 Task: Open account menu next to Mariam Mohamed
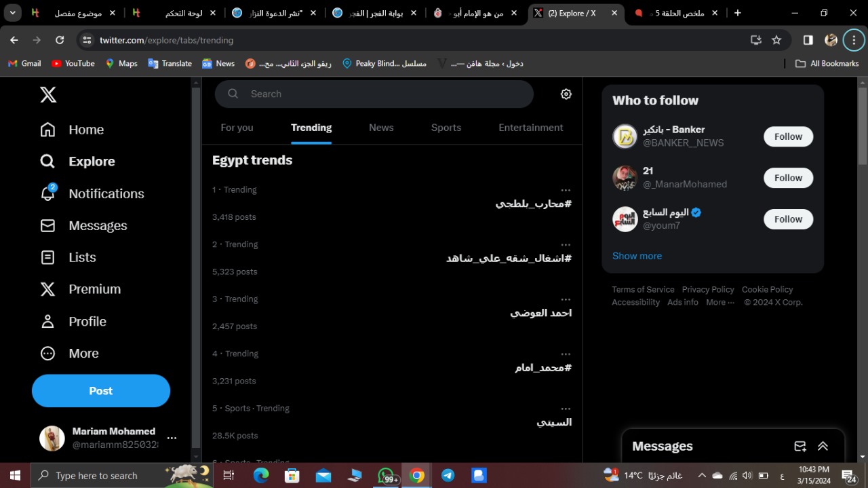click(x=172, y=438)
